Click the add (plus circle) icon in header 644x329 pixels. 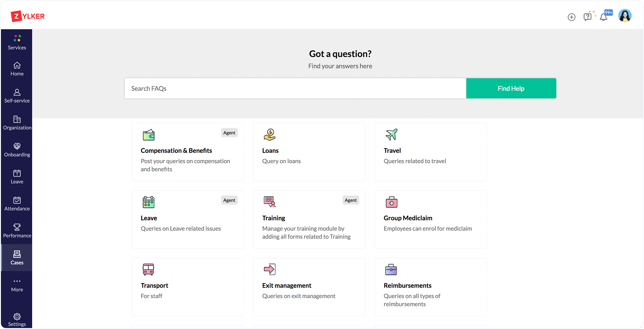(571, 17)
